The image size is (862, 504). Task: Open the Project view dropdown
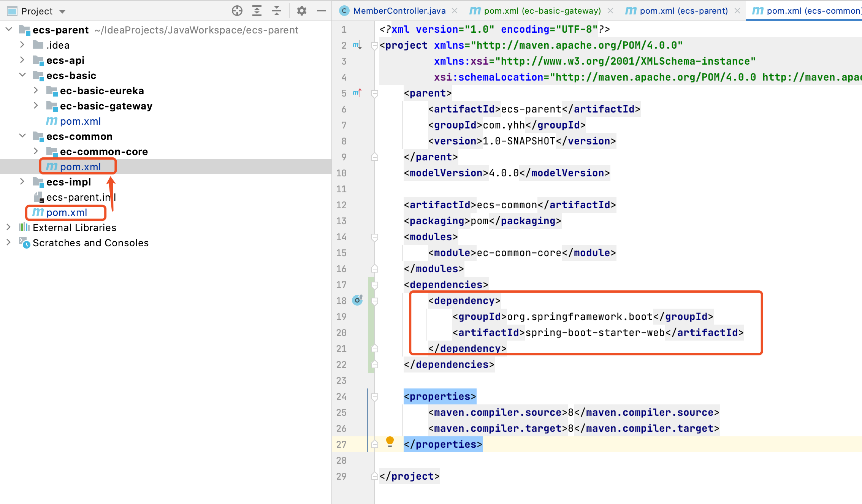pos(62,11)
